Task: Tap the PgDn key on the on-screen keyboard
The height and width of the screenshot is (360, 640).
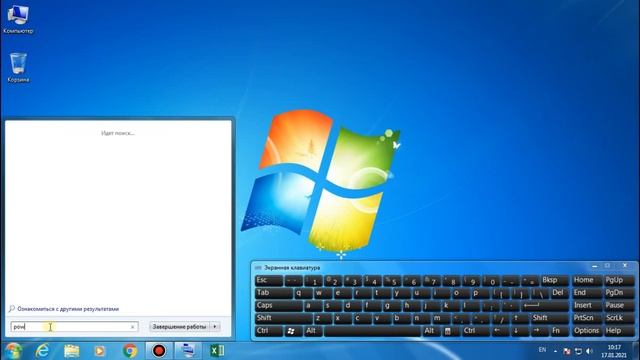Action: click(x=619, y=293)
